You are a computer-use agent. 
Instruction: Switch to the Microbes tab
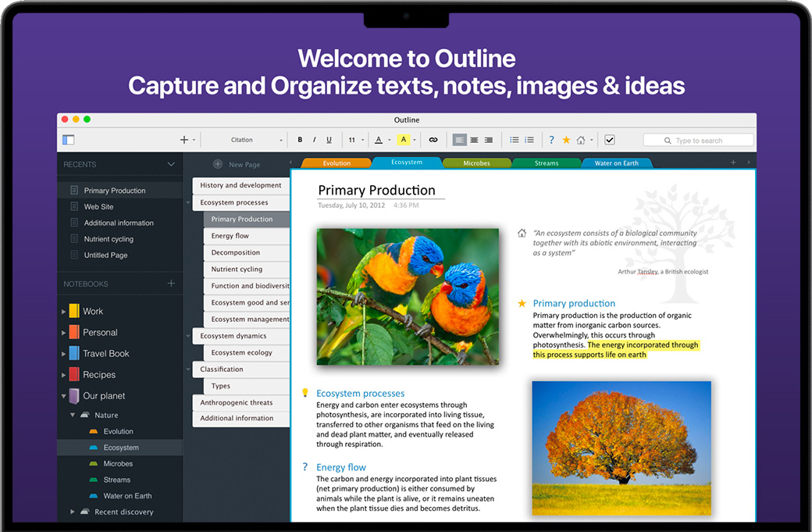tap(476, 163)
